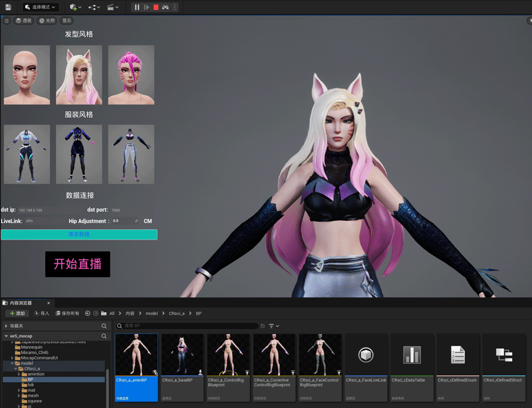This screenshot has height=408, width=532.
Task: Click the 保存所有 save all button
Action: tap(67, 313)
